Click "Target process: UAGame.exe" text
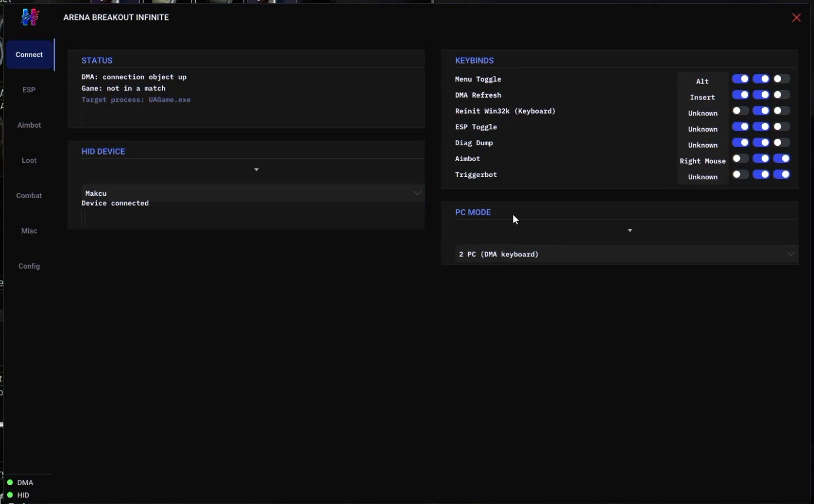Screen dimensions: 814x504 click(136, 99)
